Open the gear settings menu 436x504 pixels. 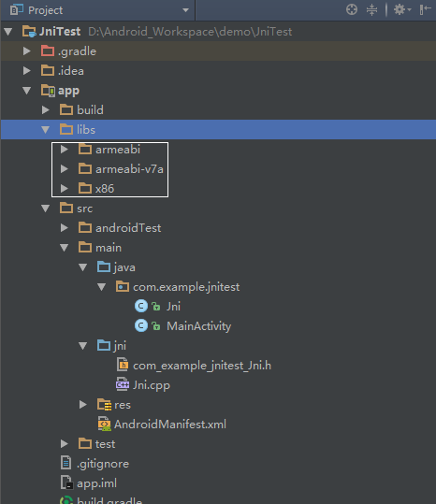[402, 9]
